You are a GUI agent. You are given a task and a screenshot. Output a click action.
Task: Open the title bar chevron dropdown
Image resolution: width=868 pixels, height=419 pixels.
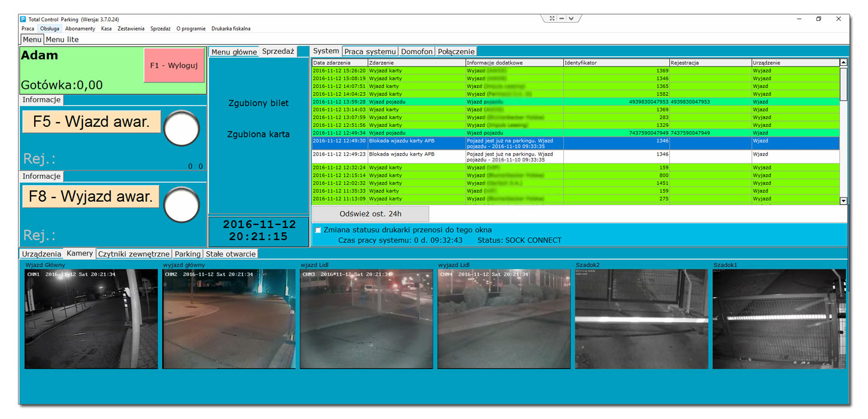571,19
